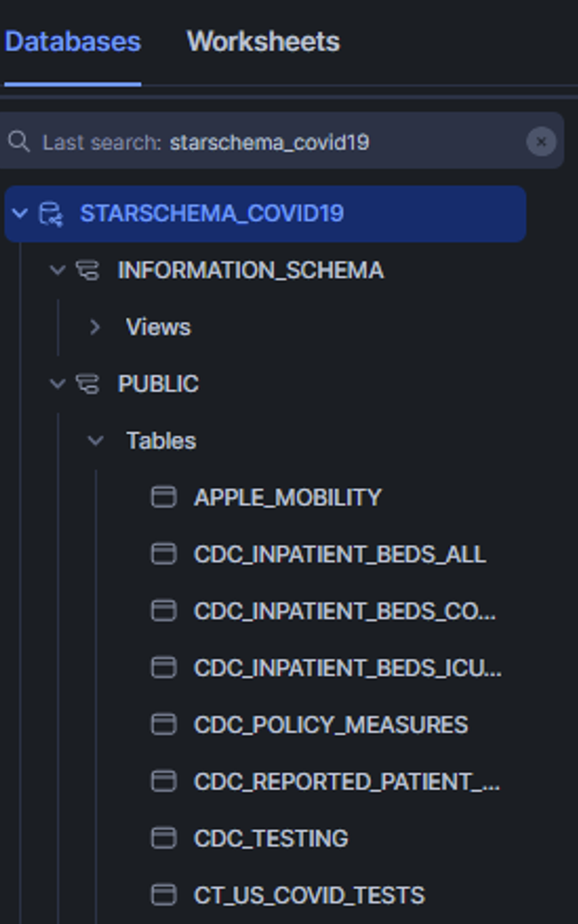The width and height of the screenshot is (578, 924).
Task: Click the CDC_POLICY_MEASURES table icon
Action: (x=163, y=724)
